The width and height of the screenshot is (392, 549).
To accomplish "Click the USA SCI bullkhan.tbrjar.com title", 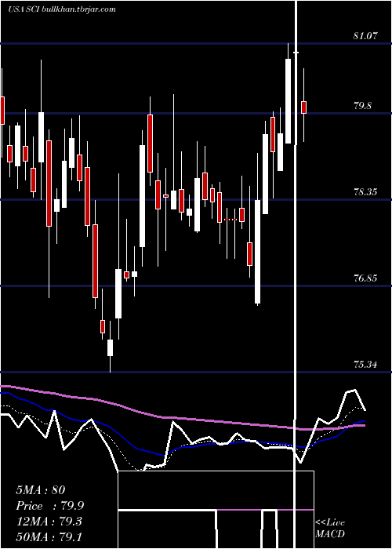I will tap(62, 9).
